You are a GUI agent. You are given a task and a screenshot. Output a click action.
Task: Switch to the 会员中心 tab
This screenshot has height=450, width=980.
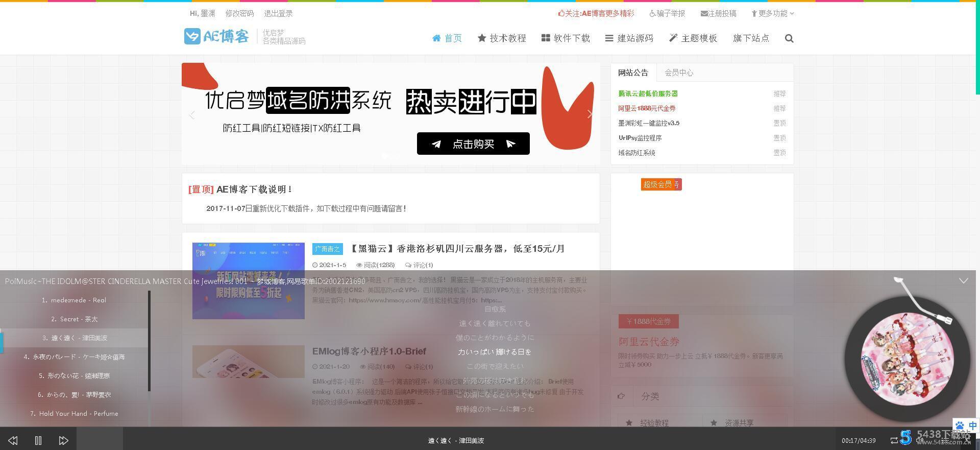679,73
